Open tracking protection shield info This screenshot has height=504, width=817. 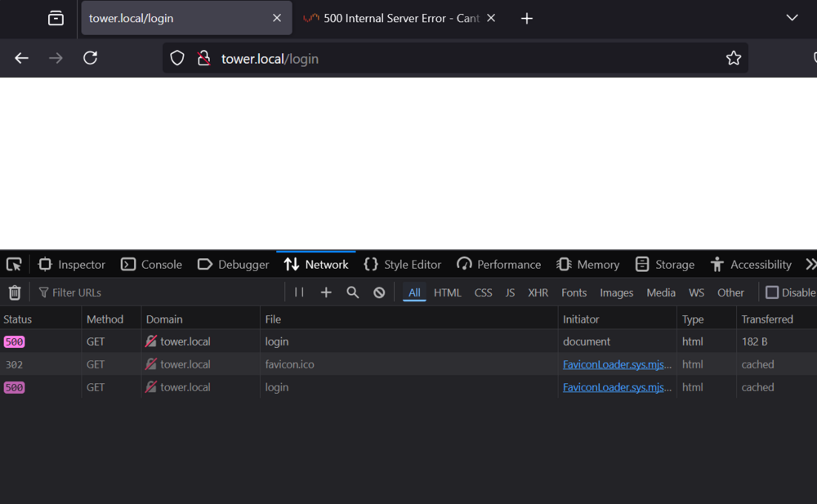[177, 58]
